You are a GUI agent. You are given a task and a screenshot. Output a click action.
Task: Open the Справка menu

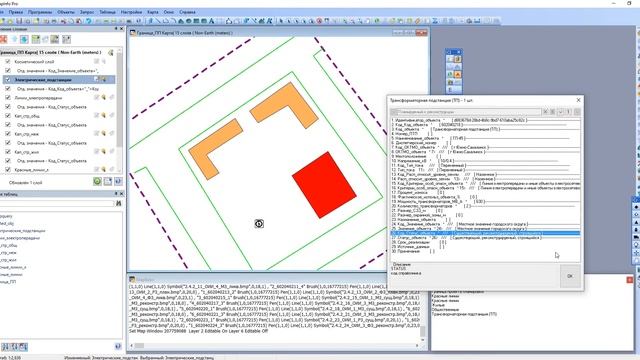187,12
